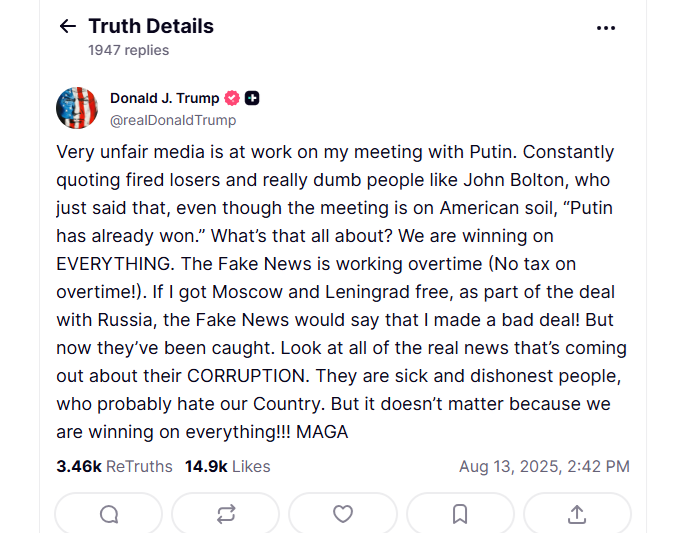Screen dimensions: 677x533
Task: Open the @realDonaldTrump handle
Action: pyautogui.click(x=173, y=120)
